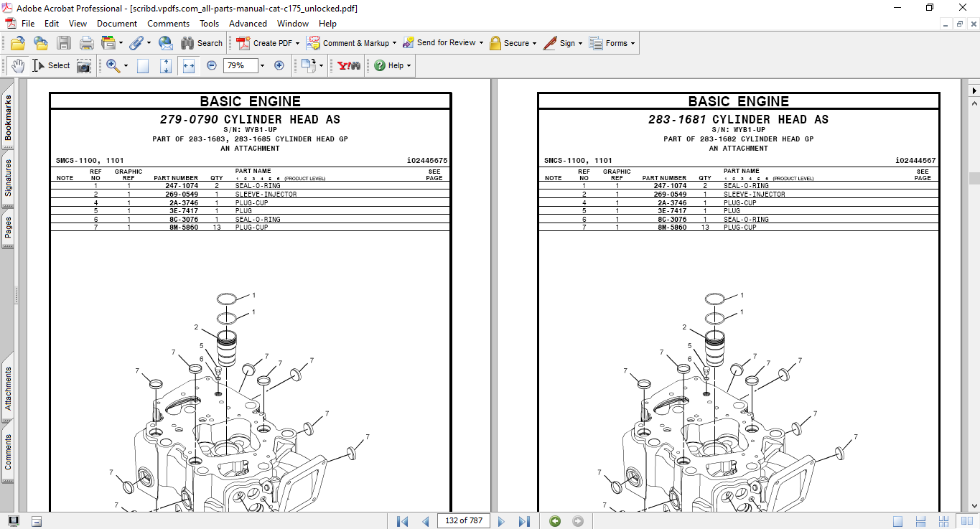Launch Yahoo Messenger toolbar feature
The image size is (980, 529).
tap(347, 65)
